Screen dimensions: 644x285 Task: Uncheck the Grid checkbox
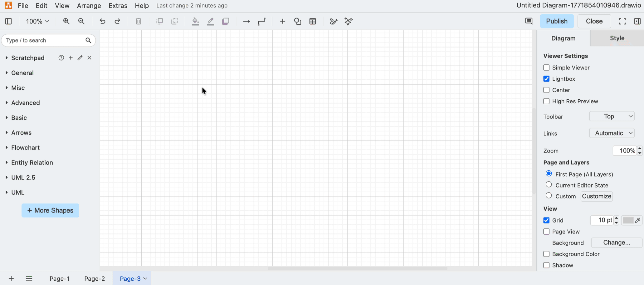click(546, 220)
